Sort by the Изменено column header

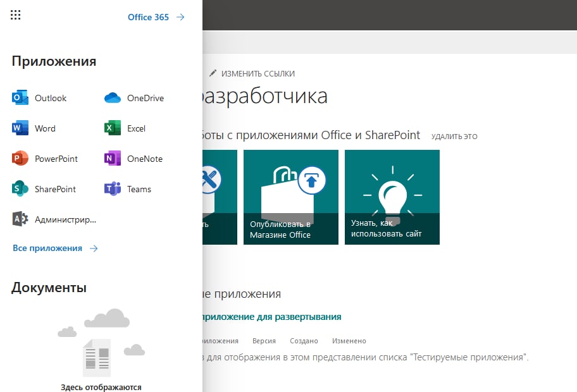click(349, 341)
